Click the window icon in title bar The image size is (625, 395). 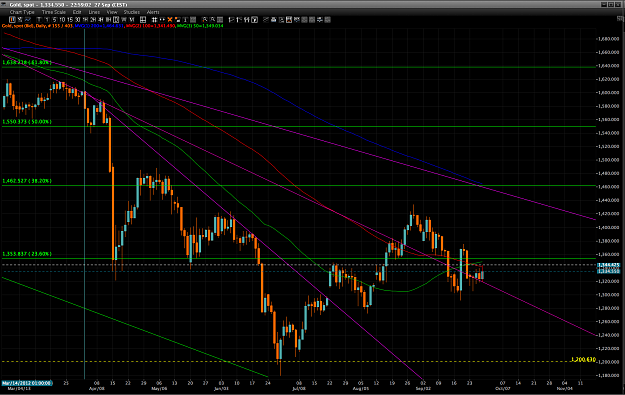click(x=4, y=4)
